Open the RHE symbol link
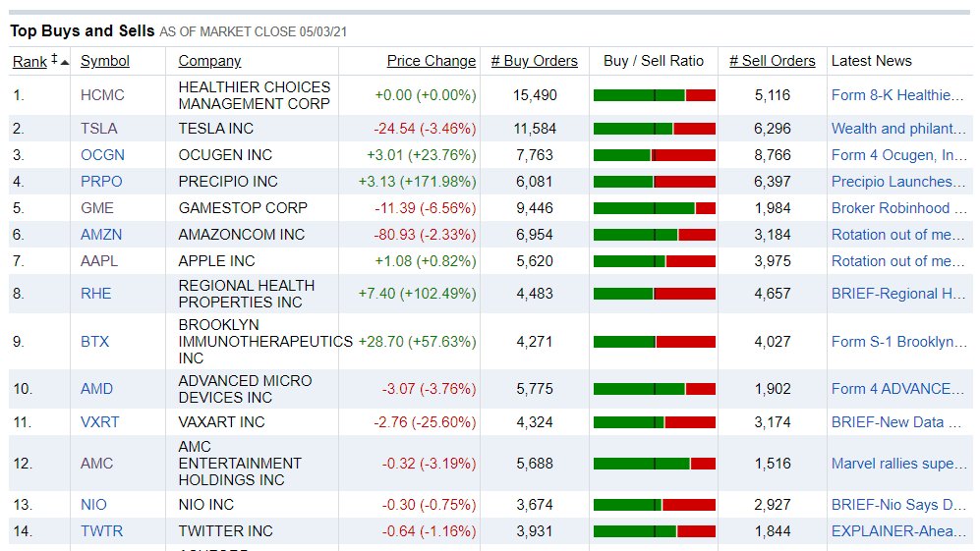Image resolution: width=980 pixels, height=551 pixels. 95,294
